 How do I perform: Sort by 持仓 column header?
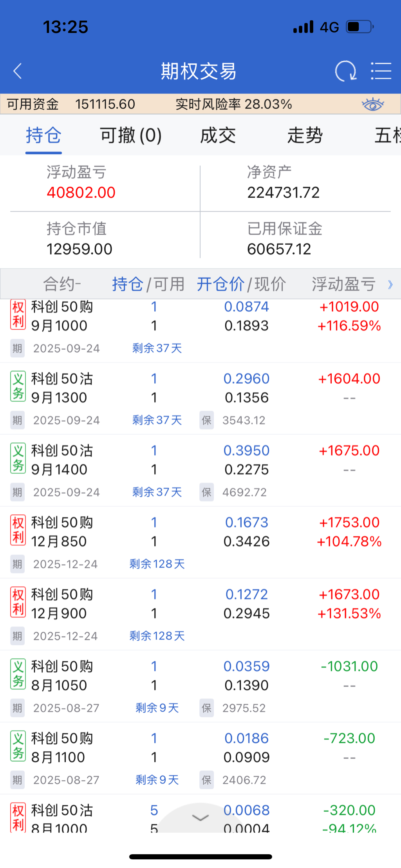(x=128, y=284)
